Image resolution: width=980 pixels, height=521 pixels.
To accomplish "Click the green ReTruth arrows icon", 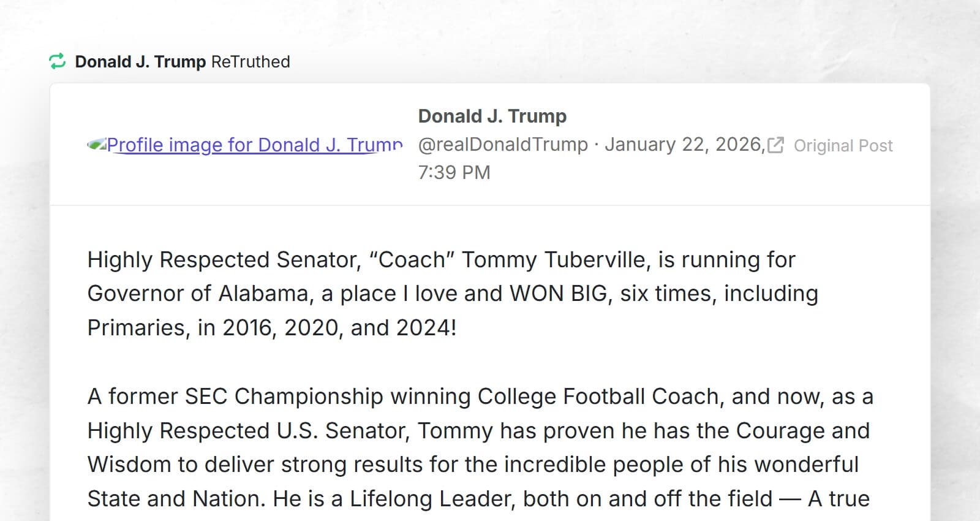I will [x=57, y=61].
